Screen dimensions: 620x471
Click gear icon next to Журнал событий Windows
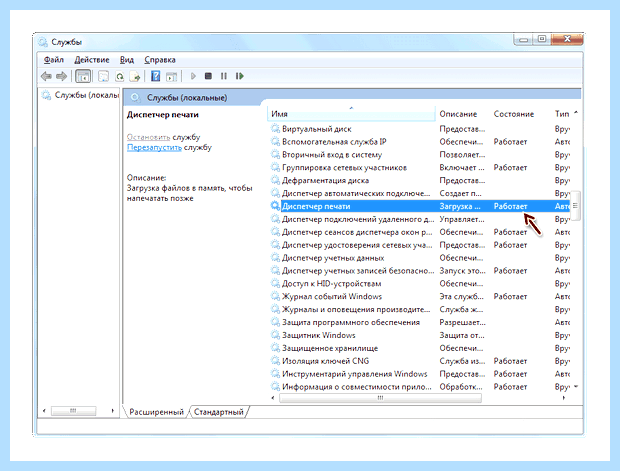[x=275, y=296]
